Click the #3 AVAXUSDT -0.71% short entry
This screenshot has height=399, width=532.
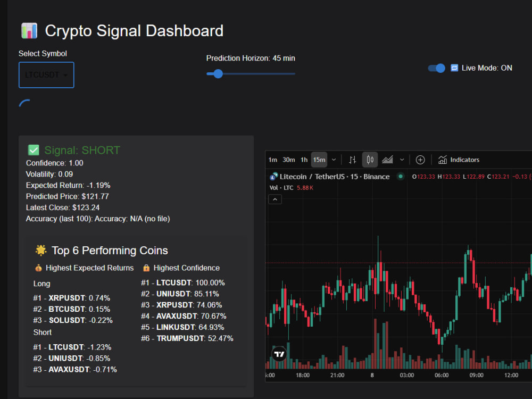pyautogui.click(x=75, y=370)
